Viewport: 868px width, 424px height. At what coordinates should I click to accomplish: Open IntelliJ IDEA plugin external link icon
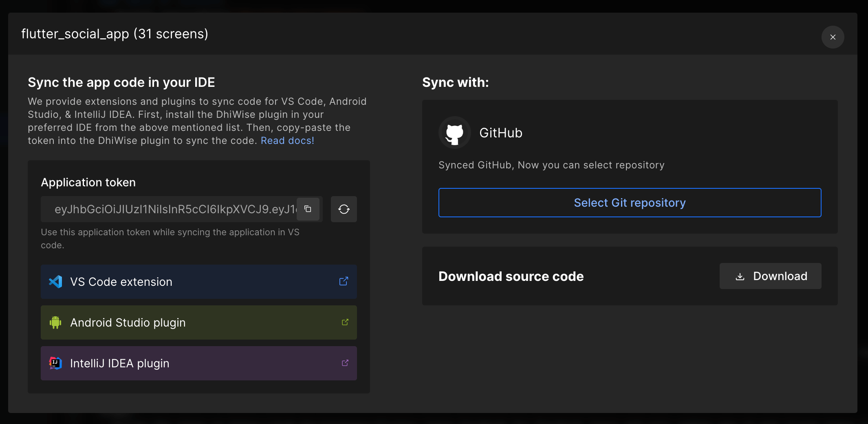(x=345, y=363)
